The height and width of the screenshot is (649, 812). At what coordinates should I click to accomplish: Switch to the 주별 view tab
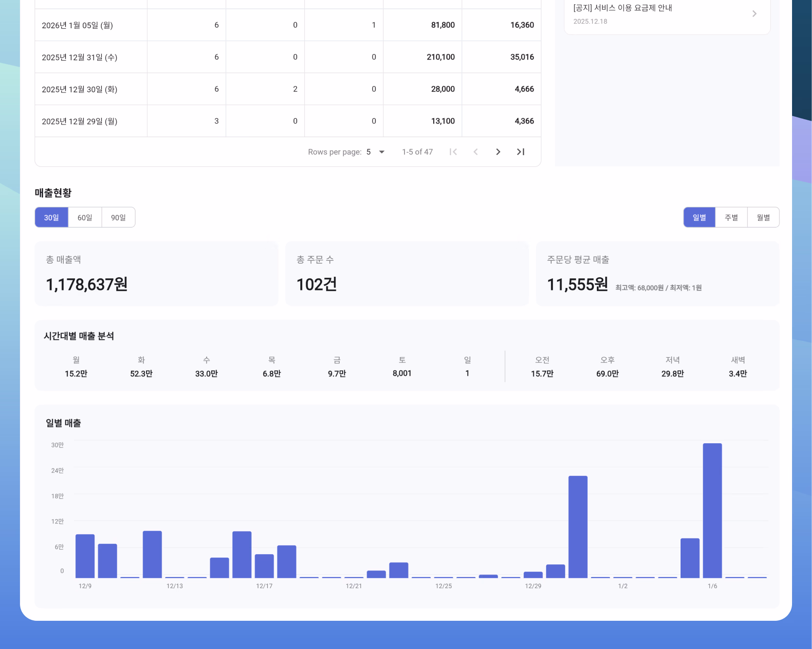click(x=731, y=217)
